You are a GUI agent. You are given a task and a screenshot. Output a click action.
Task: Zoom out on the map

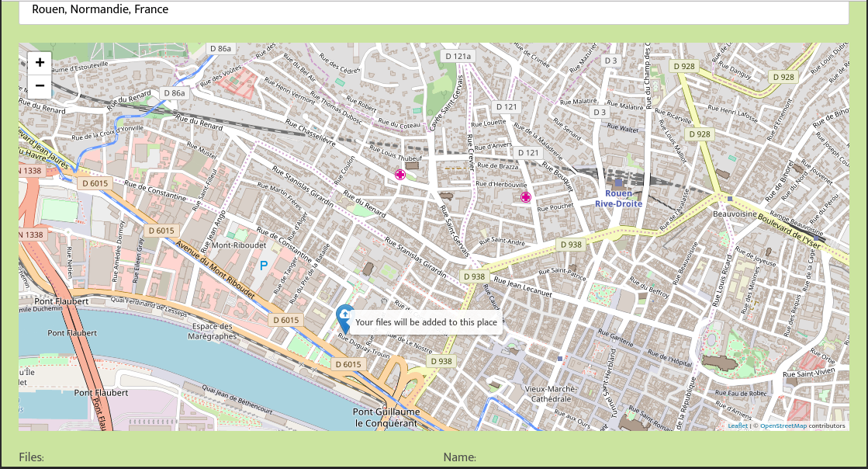click(x=40, y=86)
